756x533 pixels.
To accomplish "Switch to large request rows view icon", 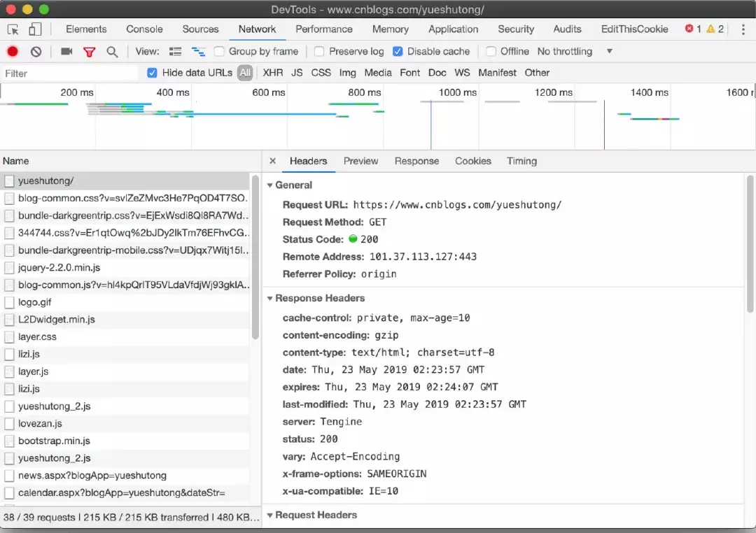I will (176, 52).
